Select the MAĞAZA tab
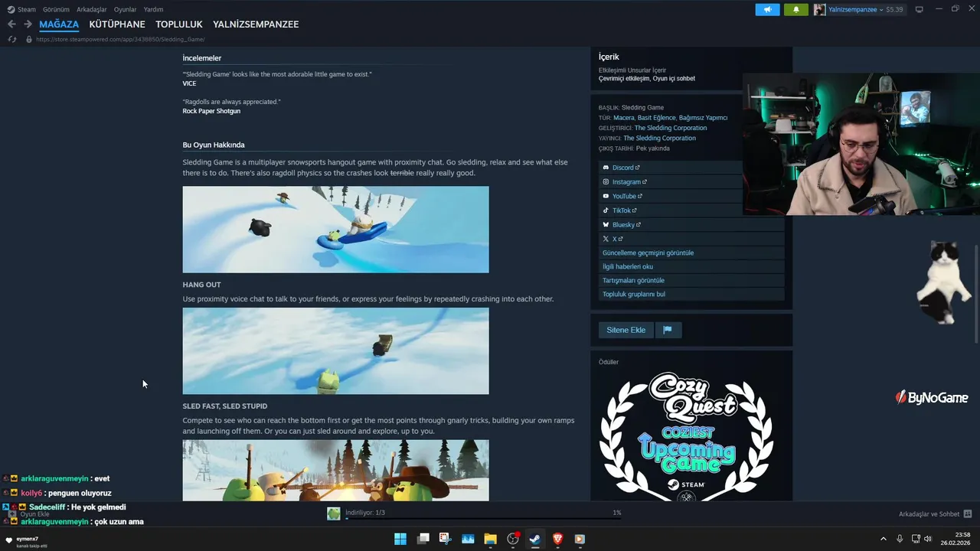 click(59, 24)
